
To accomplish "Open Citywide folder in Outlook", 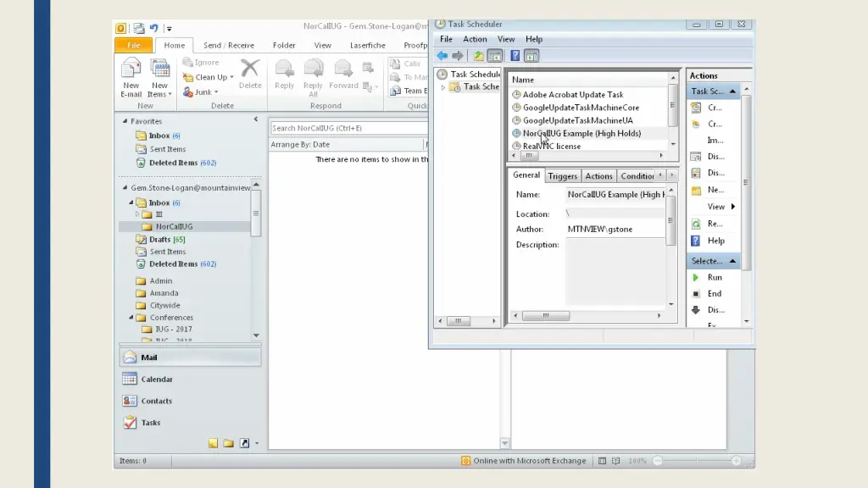I will point(164,305).
